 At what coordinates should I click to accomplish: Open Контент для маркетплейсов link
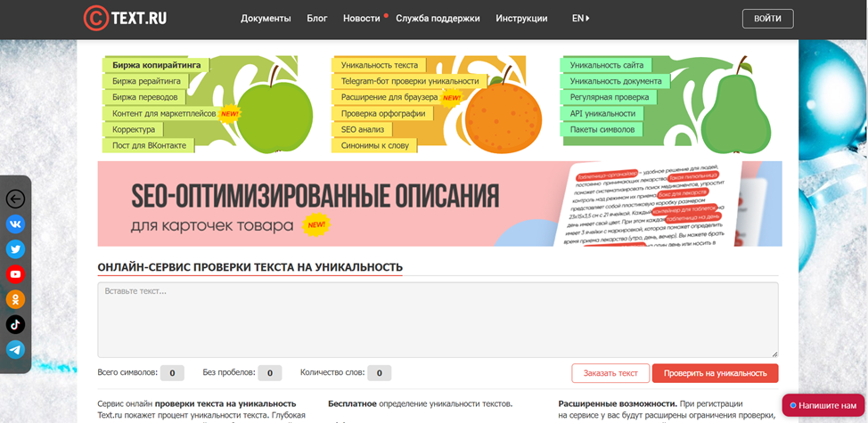(x=164, y=113)
